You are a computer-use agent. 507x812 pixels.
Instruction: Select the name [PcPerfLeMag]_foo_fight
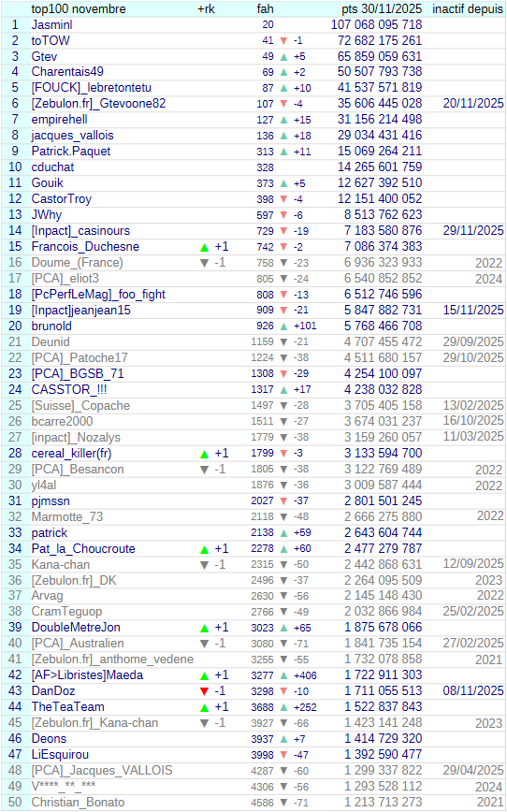(98, 294)
